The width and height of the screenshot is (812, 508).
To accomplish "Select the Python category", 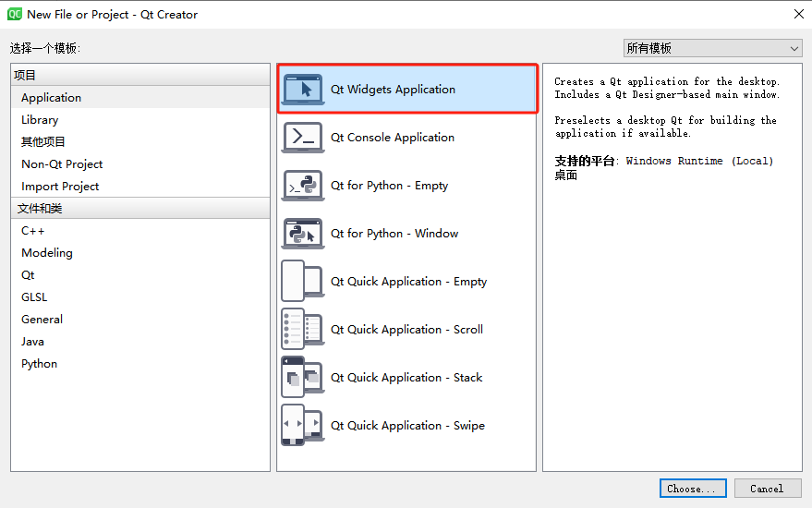I will click(140, 364).
